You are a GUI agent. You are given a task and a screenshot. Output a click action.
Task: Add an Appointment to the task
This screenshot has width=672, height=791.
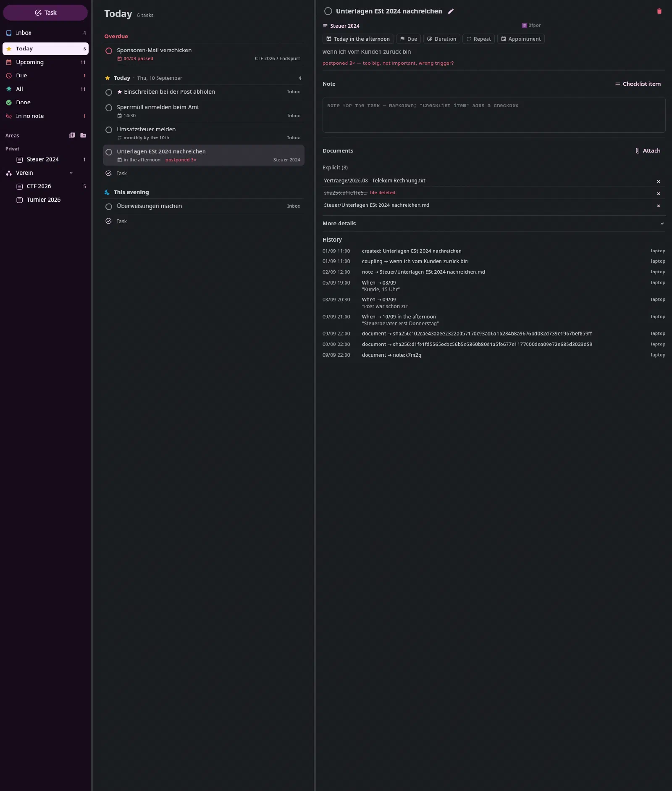pos(521,39)
